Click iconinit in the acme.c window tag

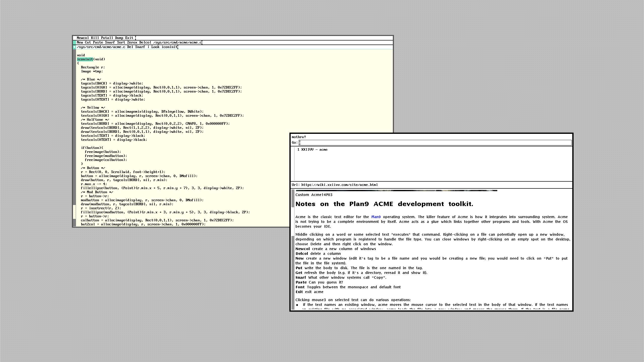coord(169,47)
